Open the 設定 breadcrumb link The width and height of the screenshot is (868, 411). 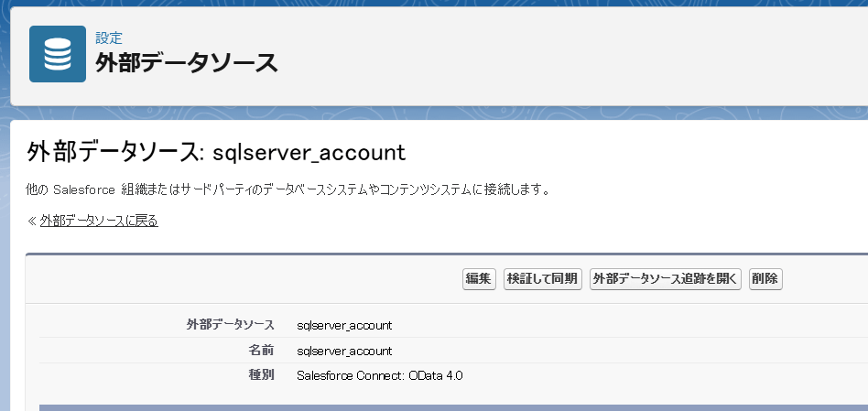point(109,38)
